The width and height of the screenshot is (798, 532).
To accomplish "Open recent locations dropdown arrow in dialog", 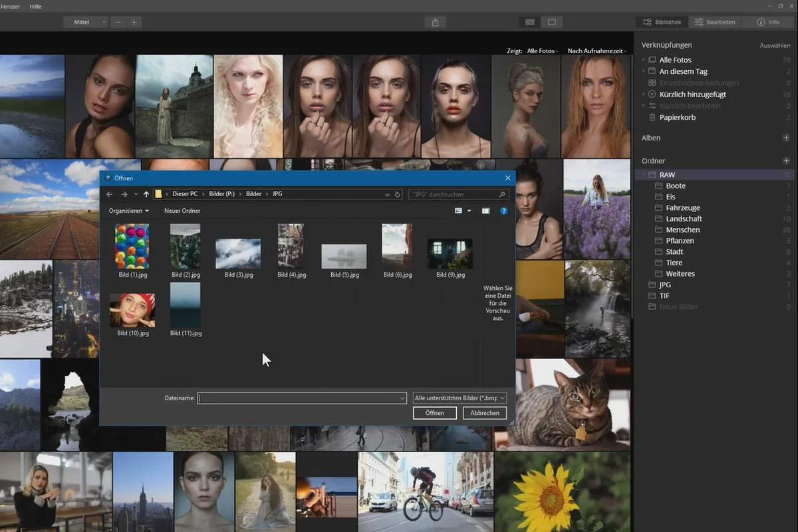I will point(136,194).
